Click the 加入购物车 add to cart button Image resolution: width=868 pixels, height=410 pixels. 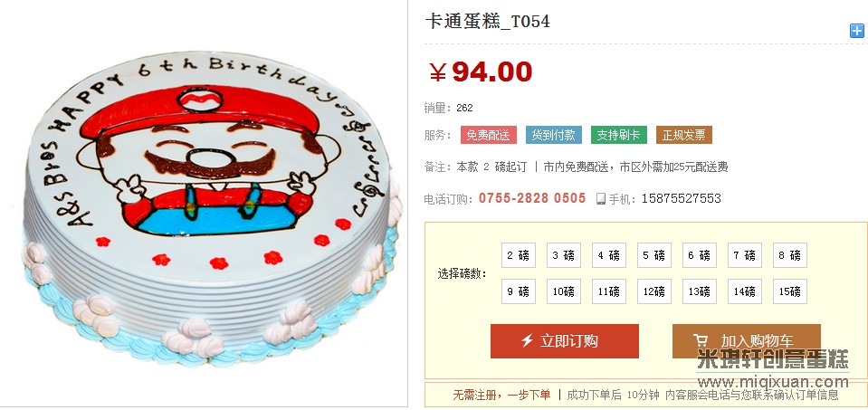click(x=746, y=341)
